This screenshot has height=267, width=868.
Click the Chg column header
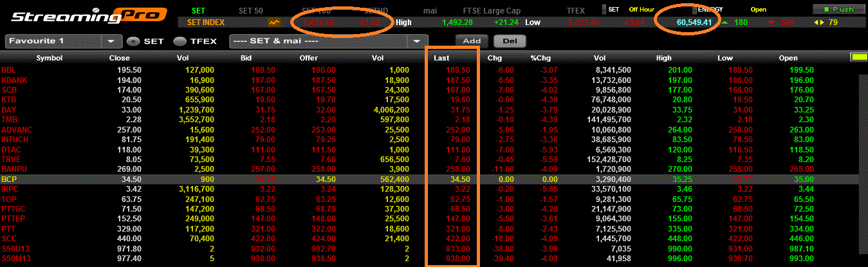[x=495, y=58]
